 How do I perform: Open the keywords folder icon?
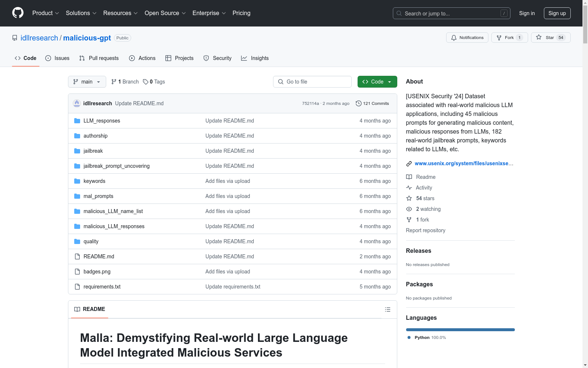click(x=77, y=181)
